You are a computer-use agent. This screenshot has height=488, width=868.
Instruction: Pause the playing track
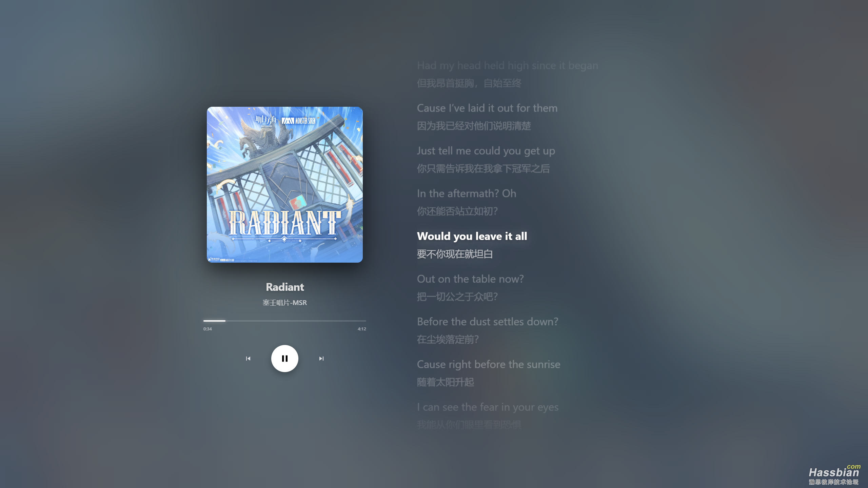point(284,358)
